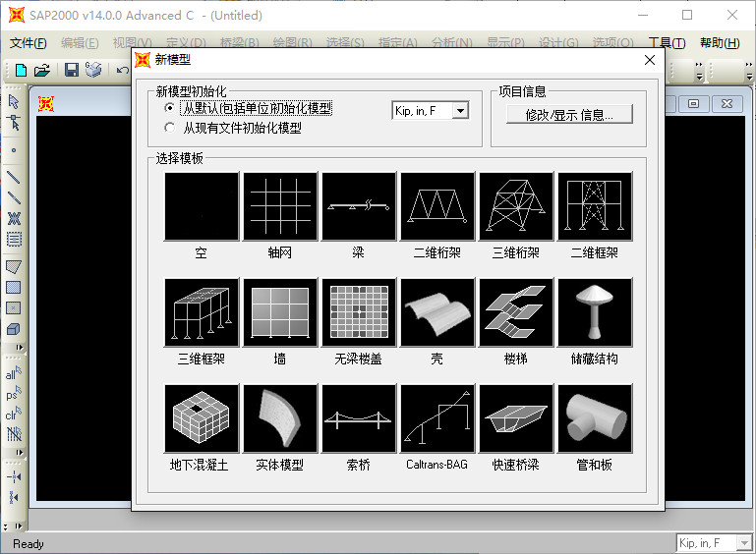Click the previous selection (ps) tool

[14, 393]
